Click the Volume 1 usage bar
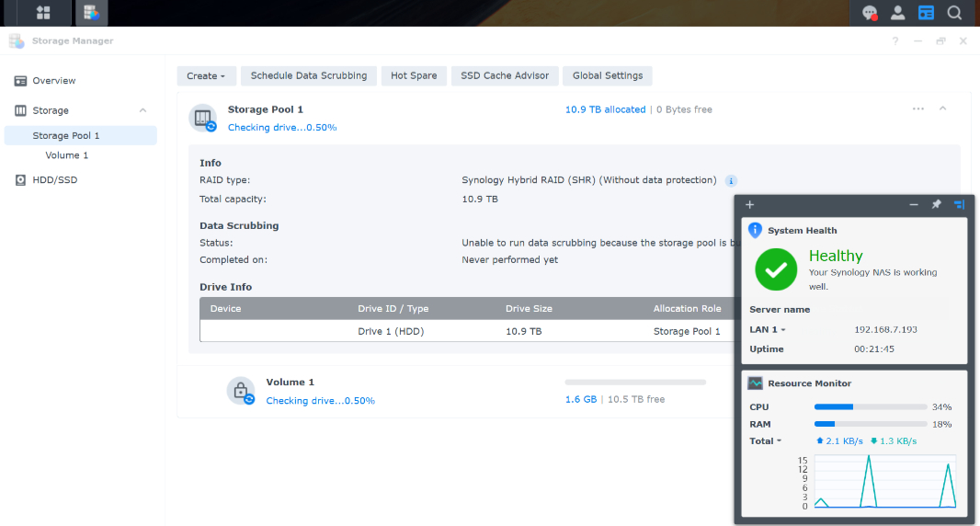This screenshot has height=526, width=980. pos(635,382)
